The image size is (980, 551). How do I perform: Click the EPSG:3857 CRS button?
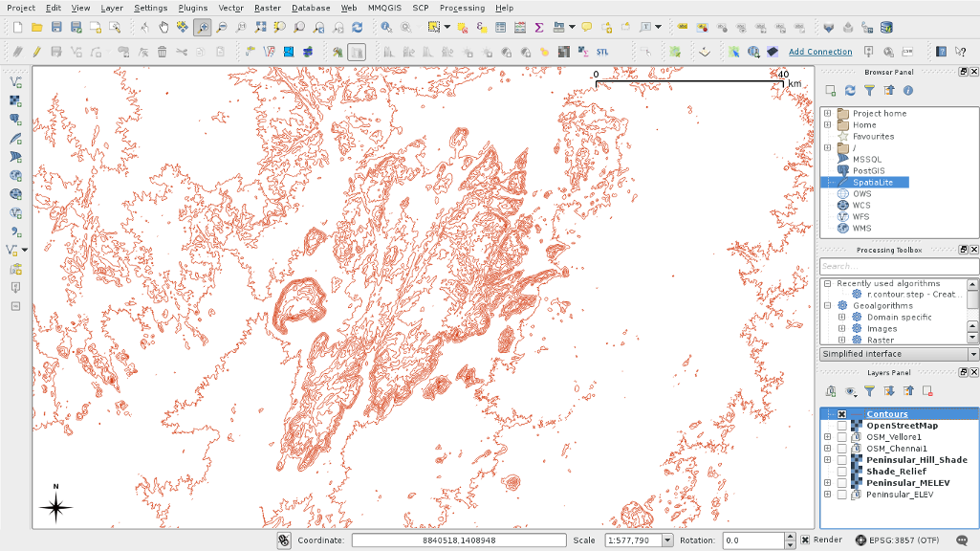coord(897,540)
